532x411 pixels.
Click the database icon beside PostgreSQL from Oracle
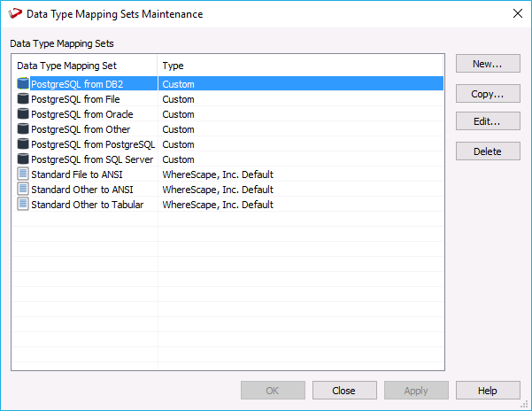(23, 114)
